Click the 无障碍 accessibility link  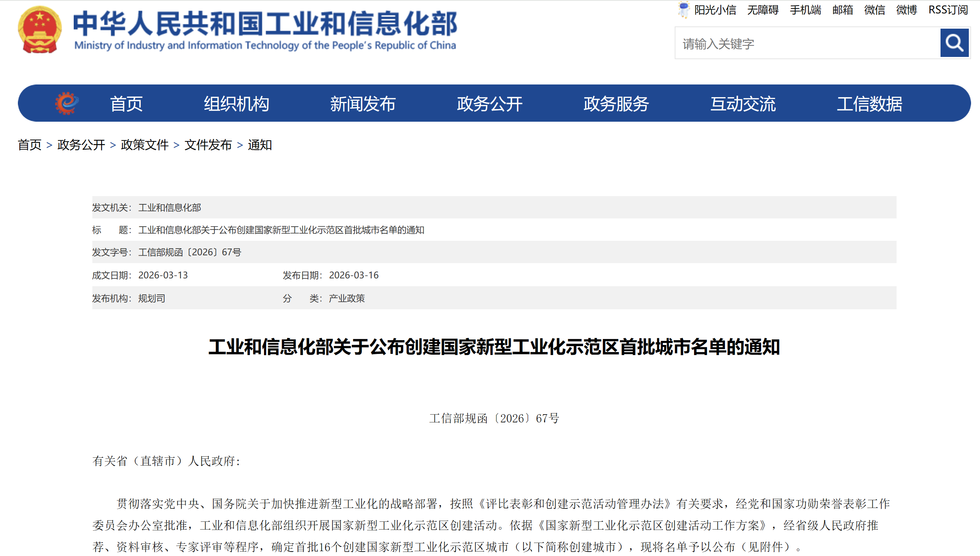[763, 10]
